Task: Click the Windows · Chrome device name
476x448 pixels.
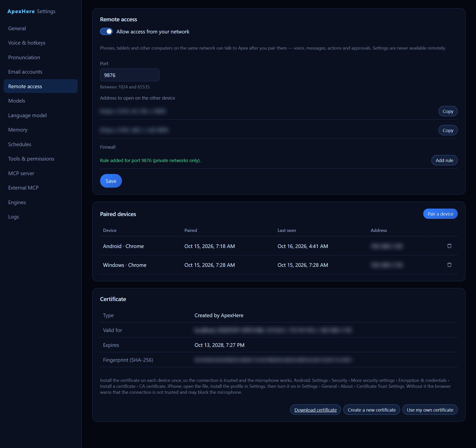Action: [x=124, y=265]
